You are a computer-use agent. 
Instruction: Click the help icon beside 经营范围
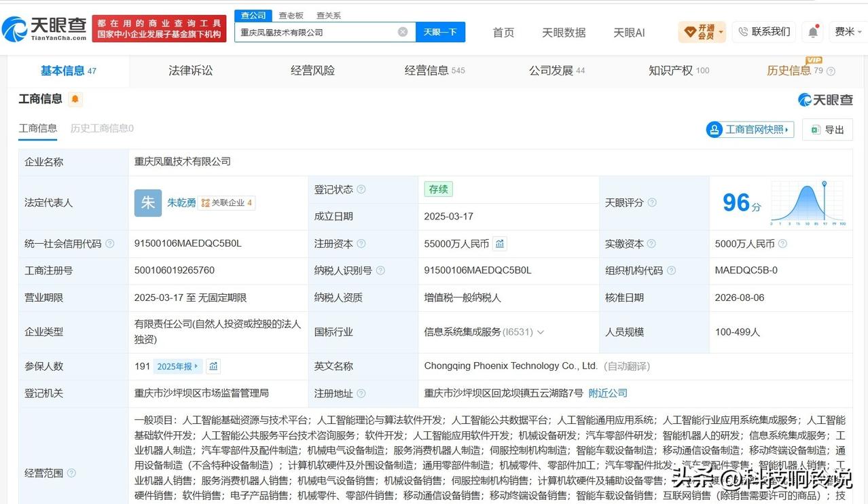tap(71, 473)
